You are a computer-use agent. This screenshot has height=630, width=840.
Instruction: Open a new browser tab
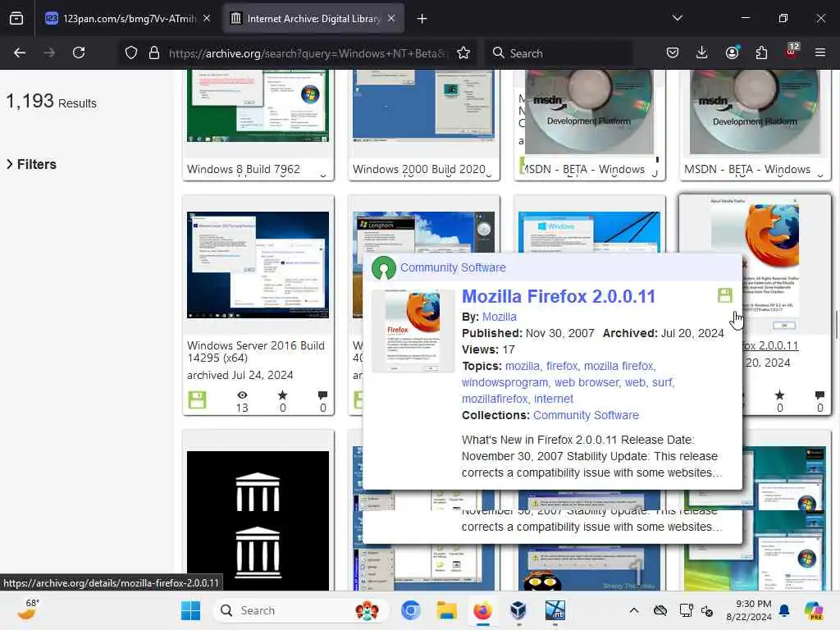422,19
